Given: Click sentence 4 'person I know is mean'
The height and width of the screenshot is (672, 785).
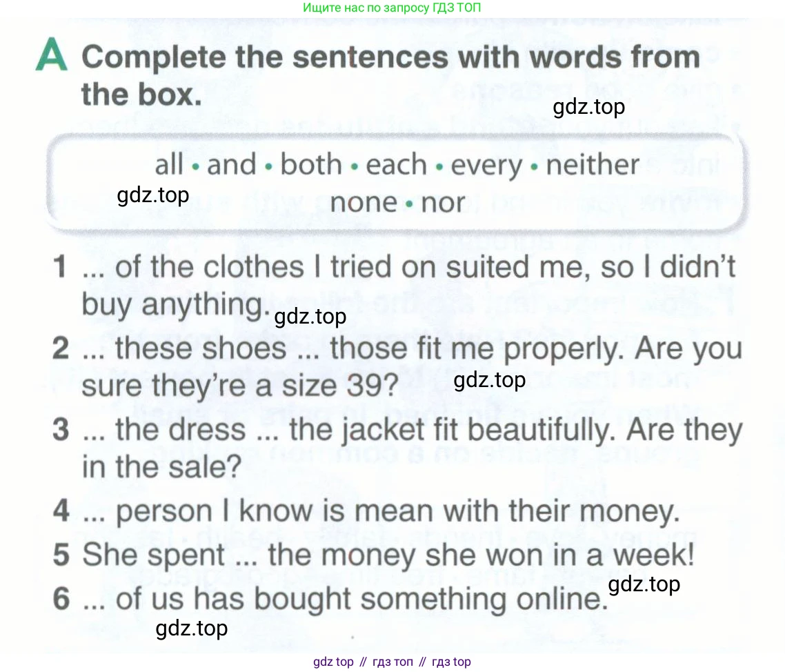Looking at the screenshot, I should [x=366, y=511].
